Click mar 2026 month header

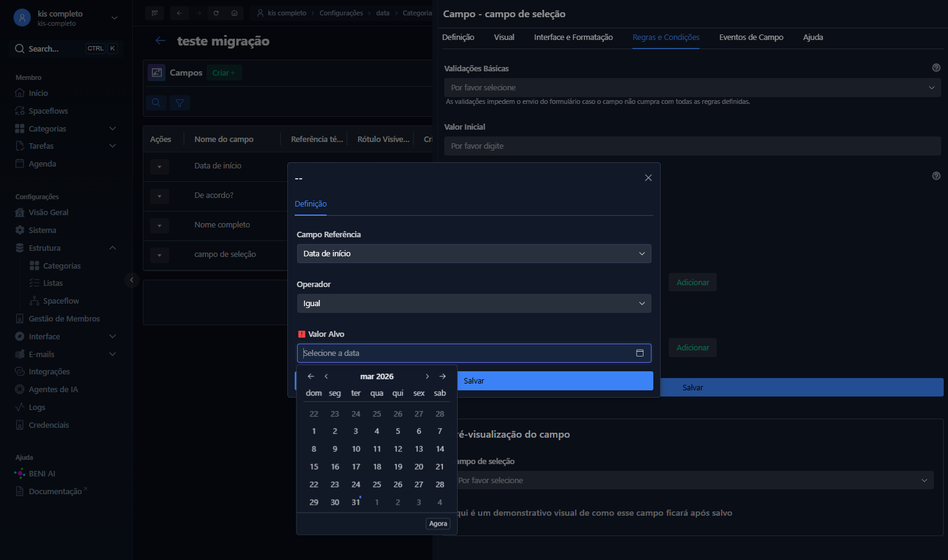click(376, 376)
